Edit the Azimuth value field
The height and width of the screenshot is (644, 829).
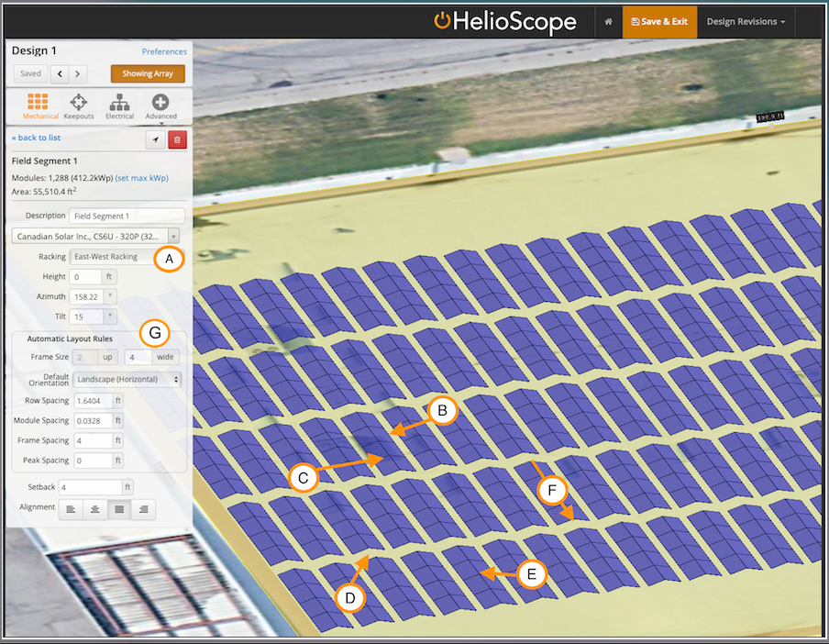click(86, 296)
